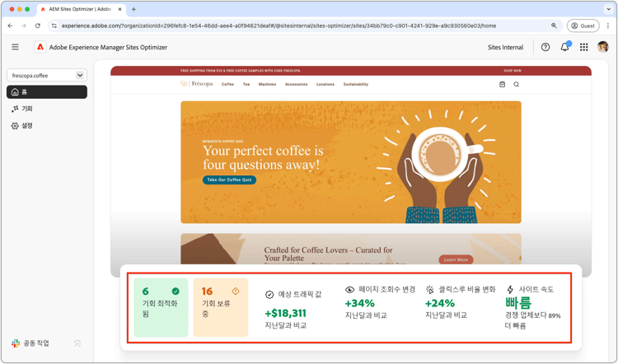
Task: Click the lightning icon for 사이트 속도
Action: coord(510,290)
